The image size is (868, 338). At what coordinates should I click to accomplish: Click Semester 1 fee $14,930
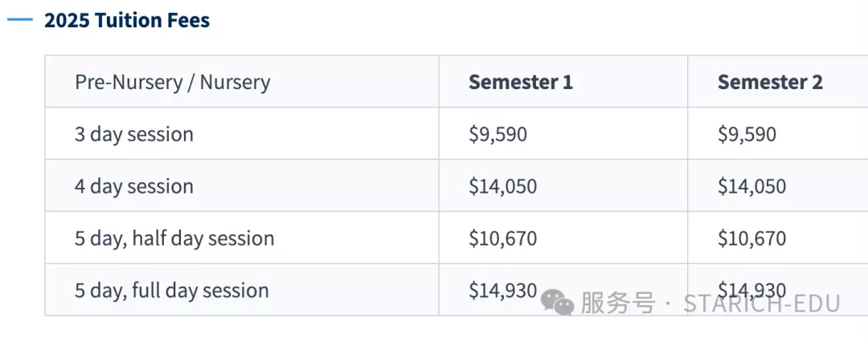(502, 291)
